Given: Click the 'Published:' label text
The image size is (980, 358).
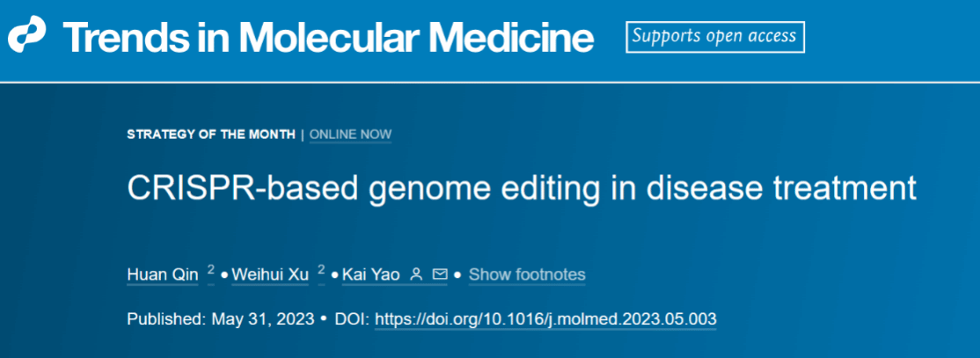Looking at the screenshot, I should pyautogui.click(x=166, y=318).
